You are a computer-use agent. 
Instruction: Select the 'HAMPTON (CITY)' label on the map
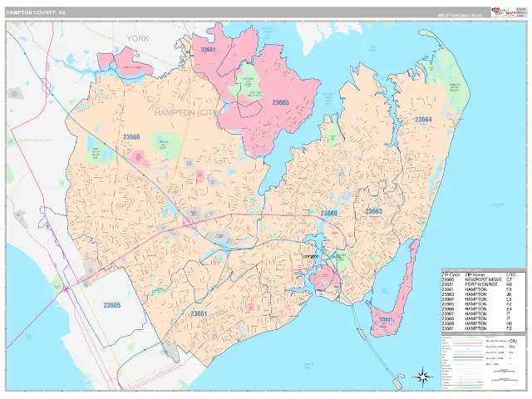(x=188, y=113)
